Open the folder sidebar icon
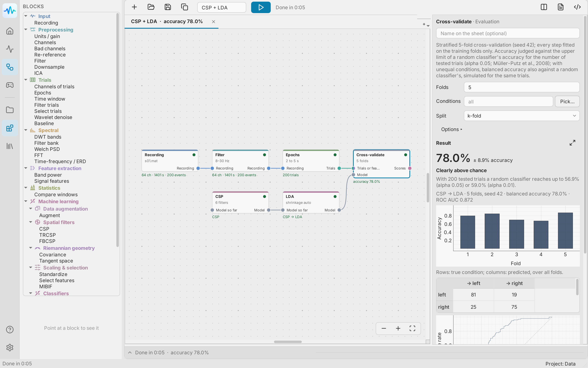Screen dimensions: 588x368 coord(10,110)
